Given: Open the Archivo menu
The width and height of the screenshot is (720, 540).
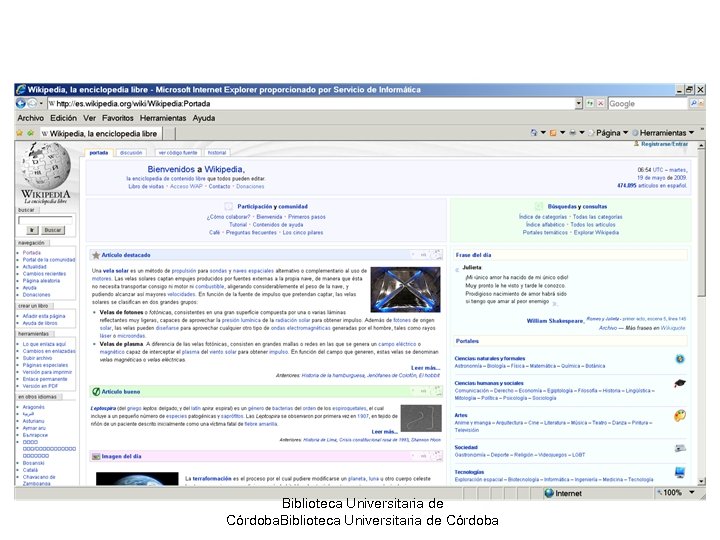Looking at the screenshot, I should click(x=30, y=118).
